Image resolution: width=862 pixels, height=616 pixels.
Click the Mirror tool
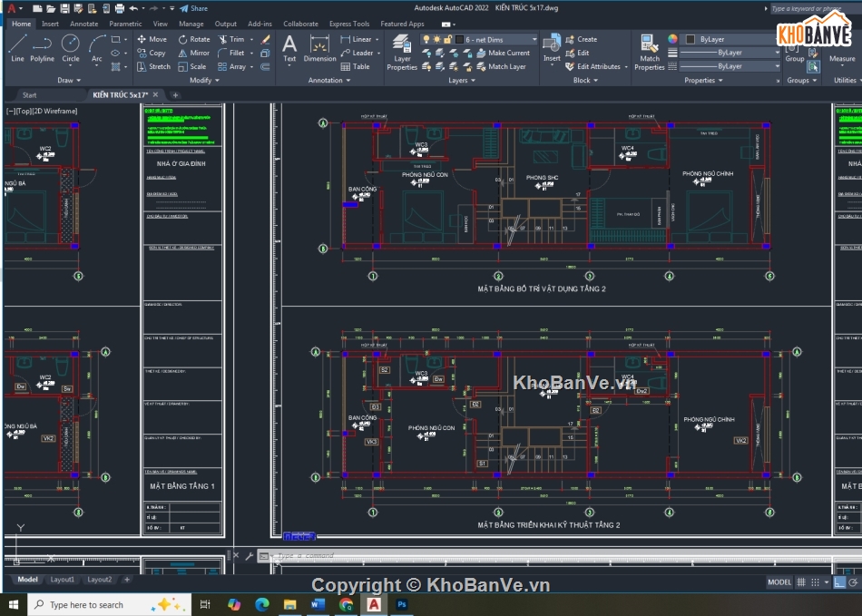tap(194, 53)
